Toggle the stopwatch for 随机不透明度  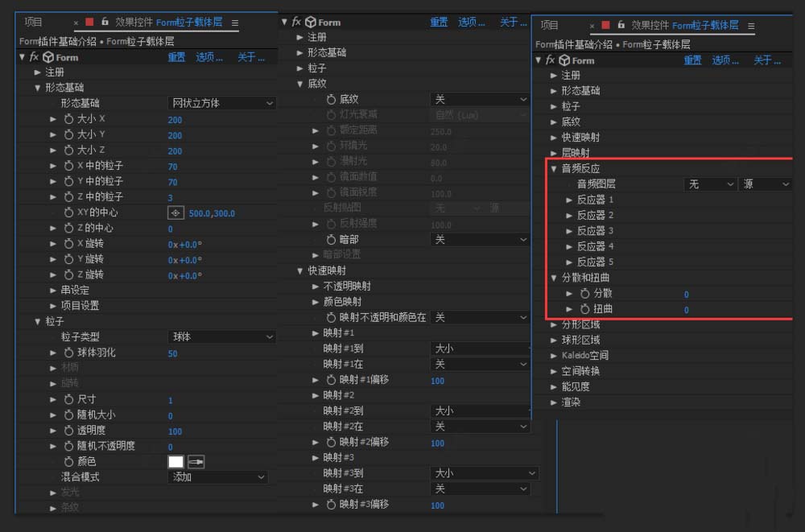[x=68, y=446]
